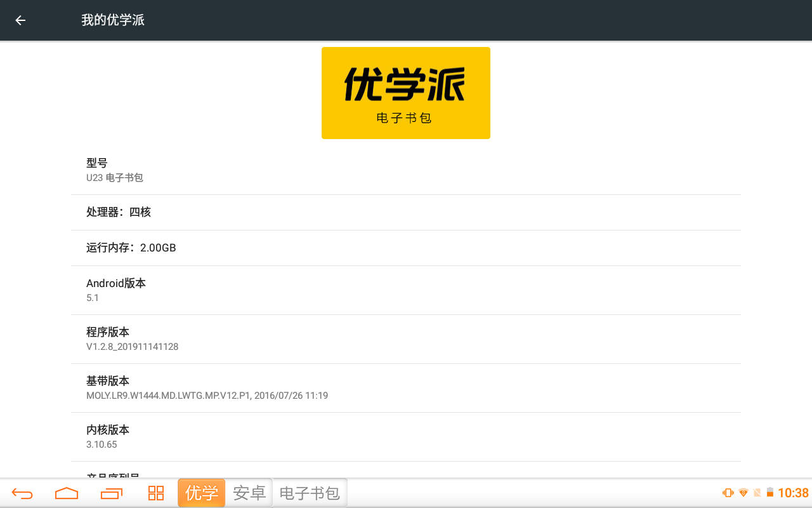Tap the no-SIM status icon
This screenshot has width=812, height=508.
(x=757, y=493)
